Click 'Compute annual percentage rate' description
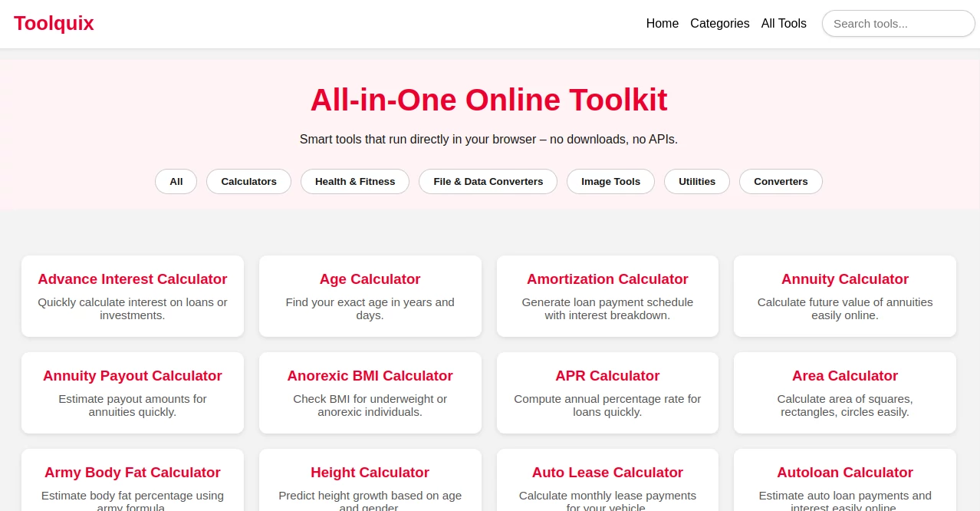The height and width of the screenshot is (511, 980). click(607, 405)
